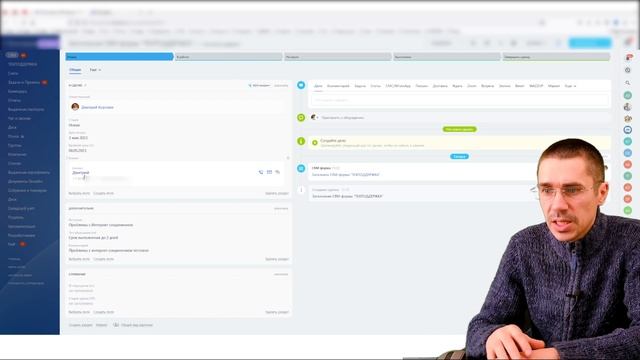Open the blue-ringed chat bubble in right sidebar
Screen dimensions: 640x360
[628, 130]
